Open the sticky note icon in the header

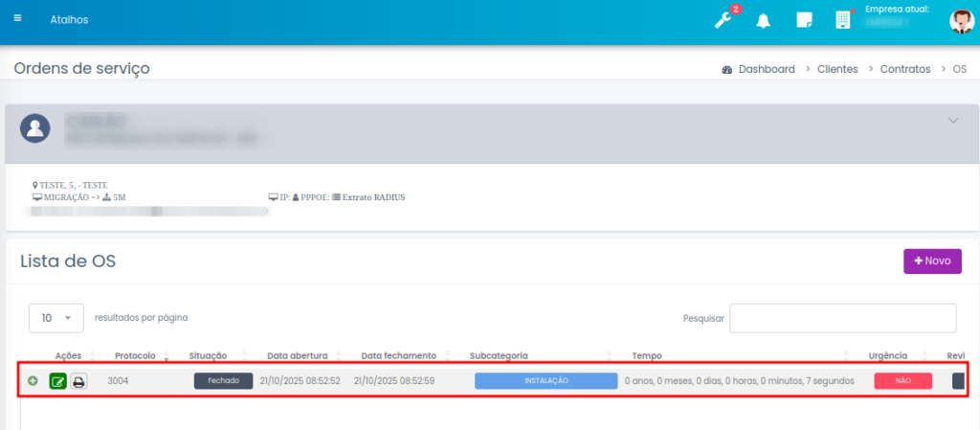coord(804,21)
